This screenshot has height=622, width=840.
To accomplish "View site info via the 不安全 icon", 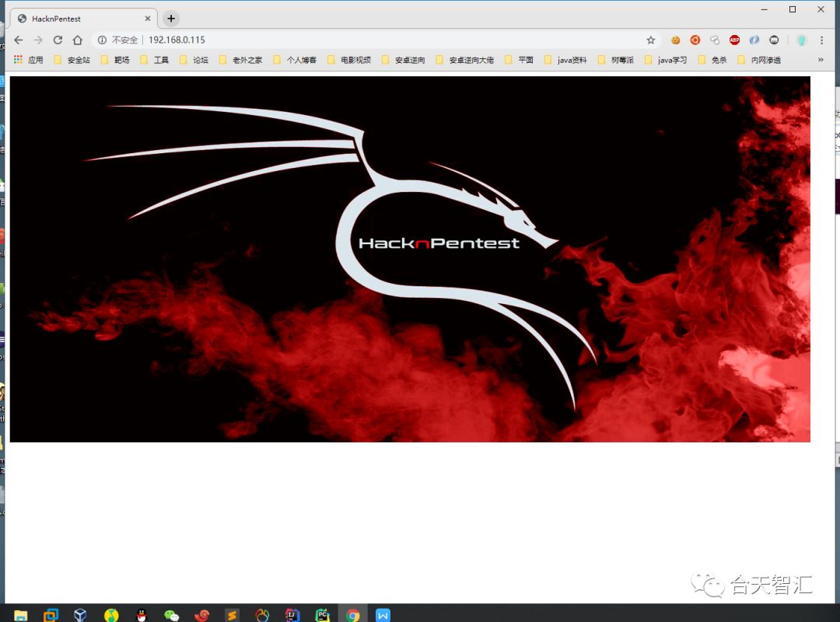I will (102, 40).
